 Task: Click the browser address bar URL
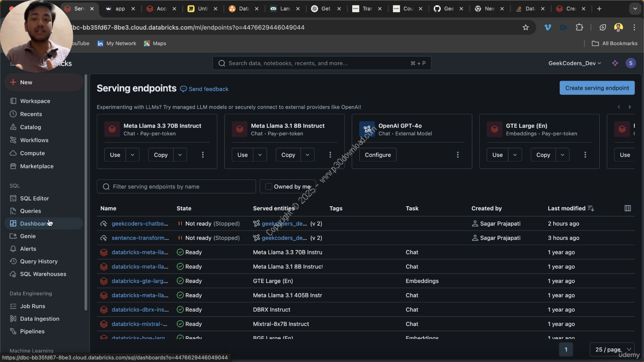click(187, 28)
